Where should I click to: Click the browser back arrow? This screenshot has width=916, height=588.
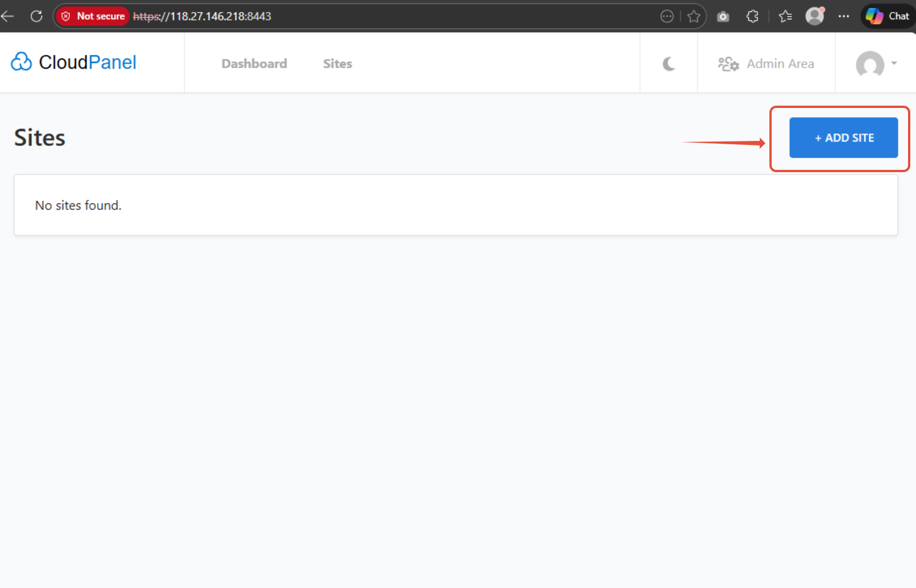7,16
